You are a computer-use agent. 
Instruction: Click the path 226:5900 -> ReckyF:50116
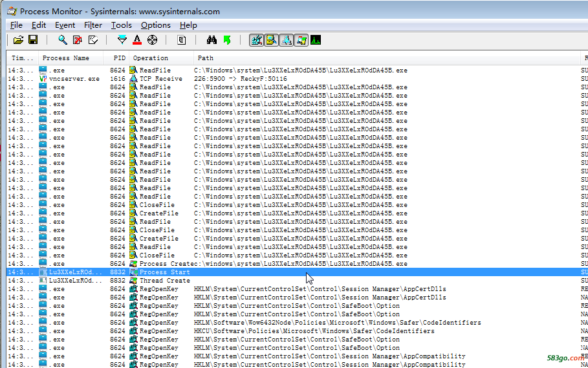tap(241, 79)
